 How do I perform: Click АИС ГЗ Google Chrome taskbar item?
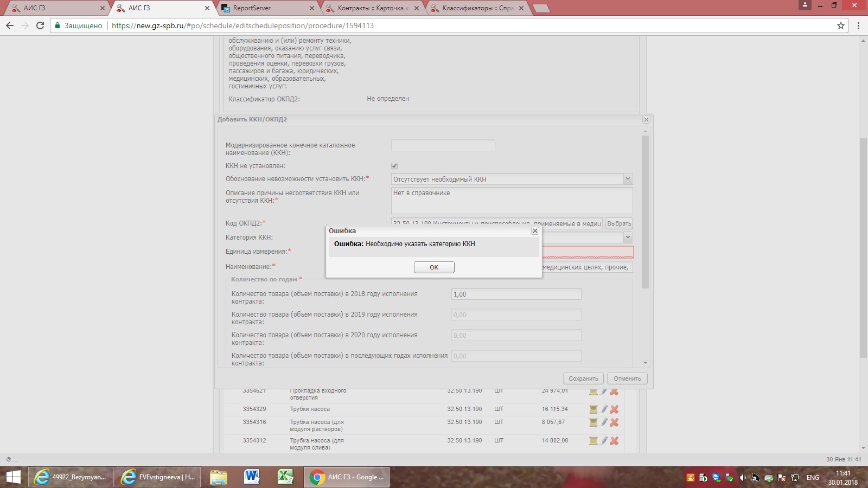[347, 477]
